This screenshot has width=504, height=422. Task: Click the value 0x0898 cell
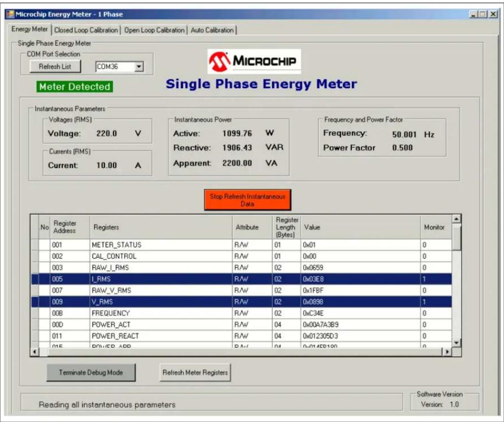(x=360, y=302)
